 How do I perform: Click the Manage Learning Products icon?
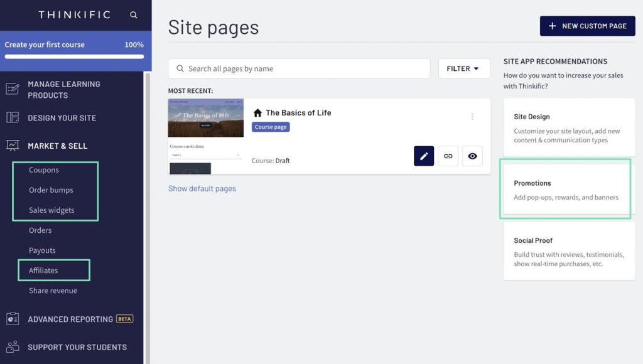pyautogui.click(x=13, y=89)
